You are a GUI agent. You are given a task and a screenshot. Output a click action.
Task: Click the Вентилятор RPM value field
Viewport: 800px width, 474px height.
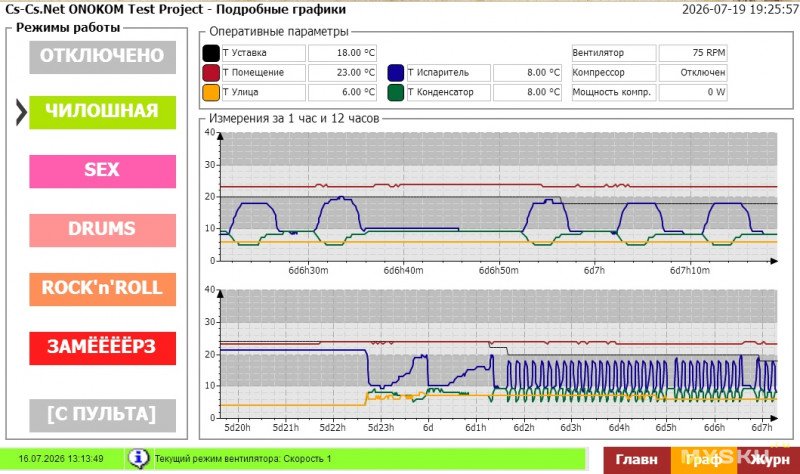point(692,53)
